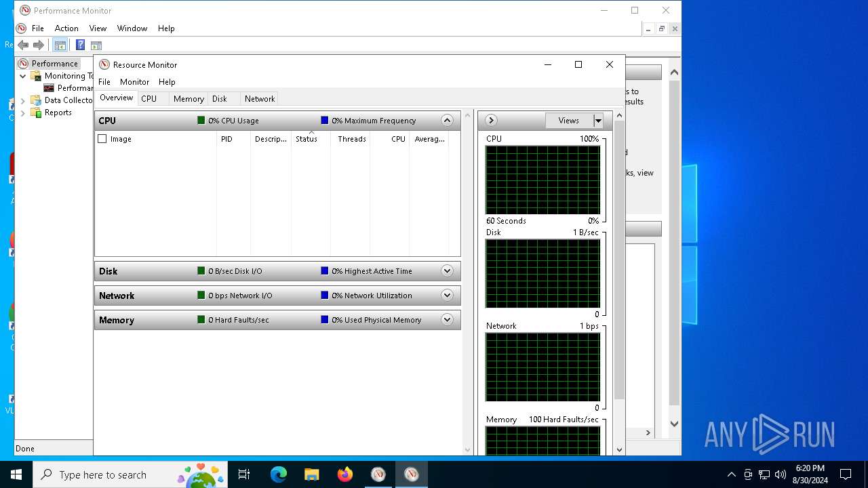Select the Performance root node icon
Viewport: 868px width, 488px height.
tap(23, 64)
